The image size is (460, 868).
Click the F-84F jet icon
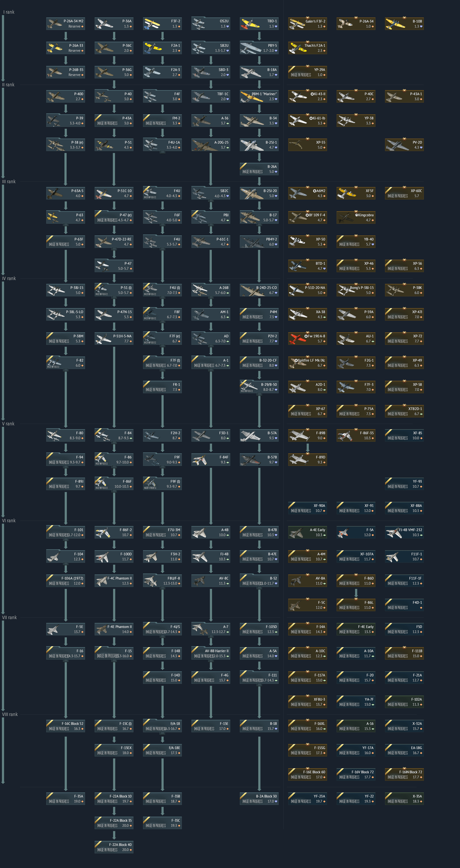[200, 460]
